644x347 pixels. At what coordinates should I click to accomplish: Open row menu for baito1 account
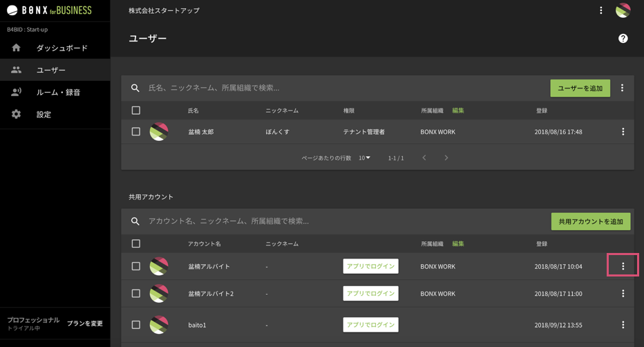point(623,324)
